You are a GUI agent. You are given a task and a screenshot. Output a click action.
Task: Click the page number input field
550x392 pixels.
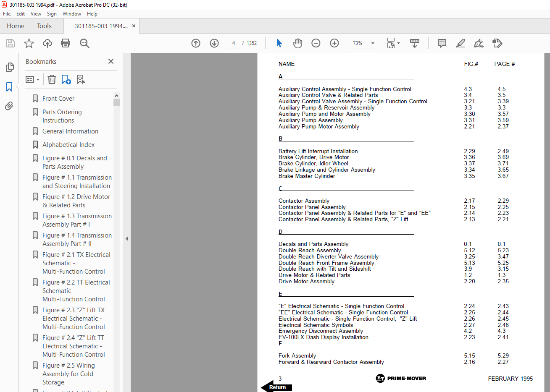coord(234,43)
